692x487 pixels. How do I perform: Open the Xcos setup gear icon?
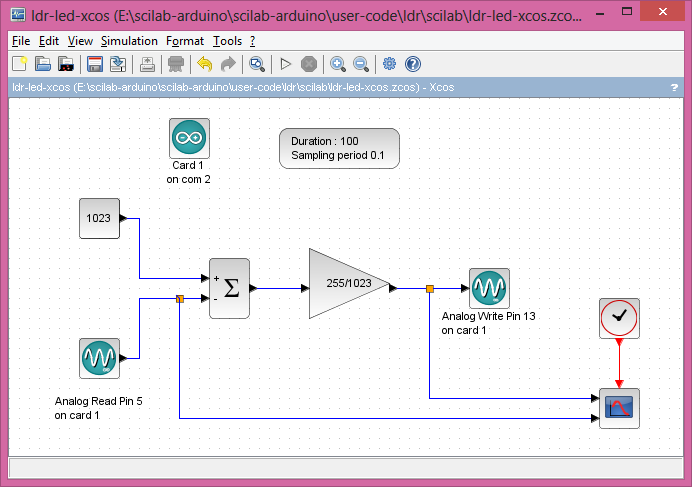(x=389, y=64)
